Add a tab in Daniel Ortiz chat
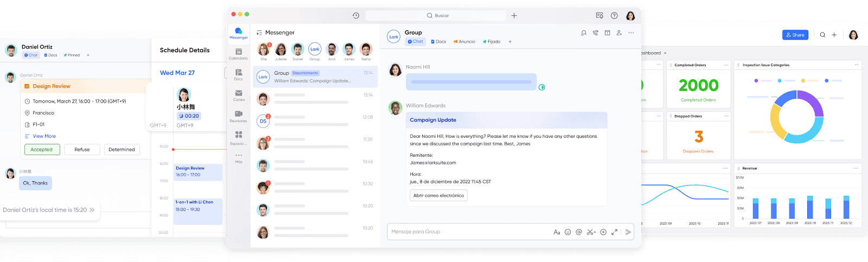The width and height of the screenshot is (868, 262). (88, 55)
